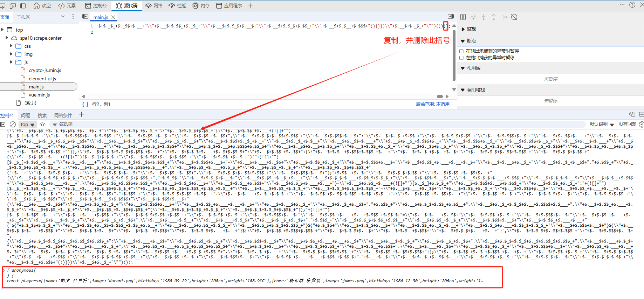Show the console sidebar

(x=3, y=124)
